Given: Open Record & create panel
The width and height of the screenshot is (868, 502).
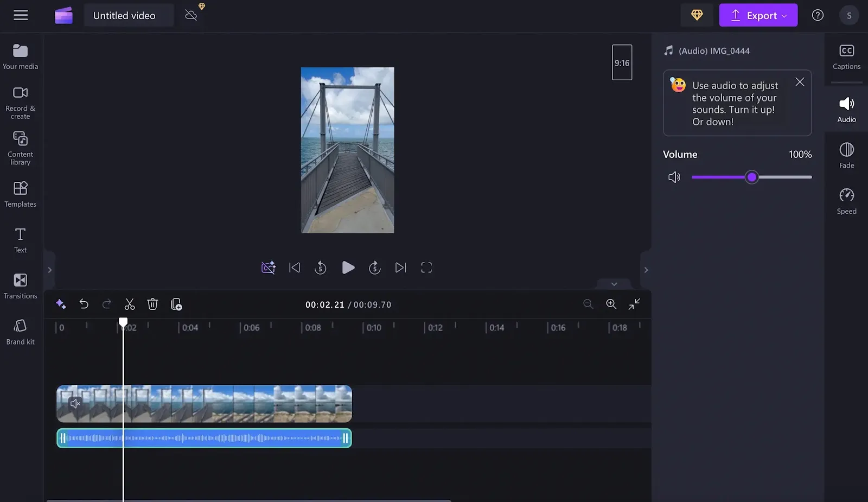Looking at the screenshot, I should click(21, 103).
